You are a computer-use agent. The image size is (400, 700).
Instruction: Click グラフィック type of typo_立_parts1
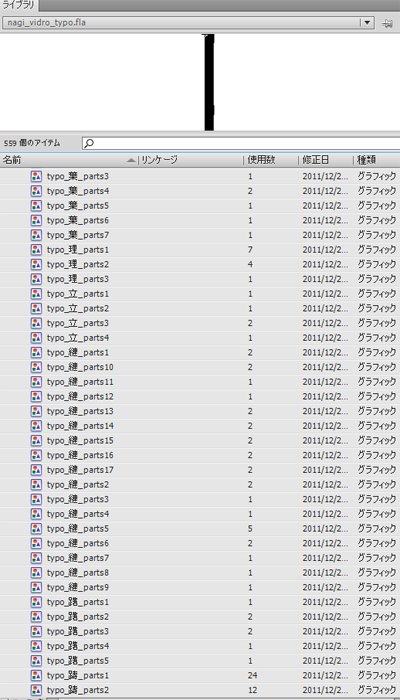point(377,294)
